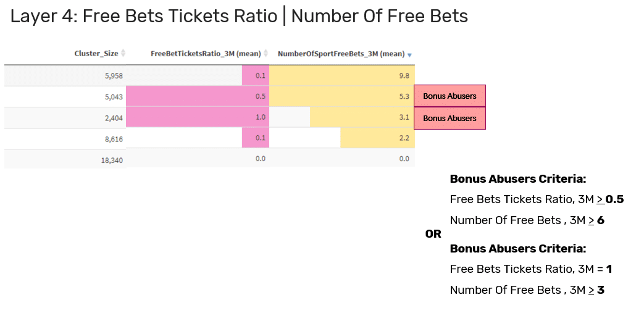Click the sort arrows beside FreeBetTicketsRatio_3M (mean)
The width and height of the screenshot is (644, 313).
pos(266,54)
